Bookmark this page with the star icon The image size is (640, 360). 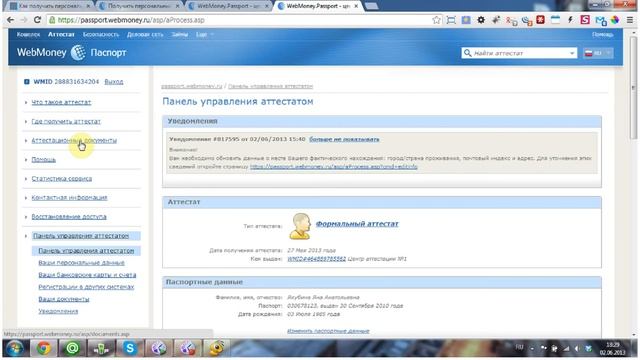coord(436,20)
